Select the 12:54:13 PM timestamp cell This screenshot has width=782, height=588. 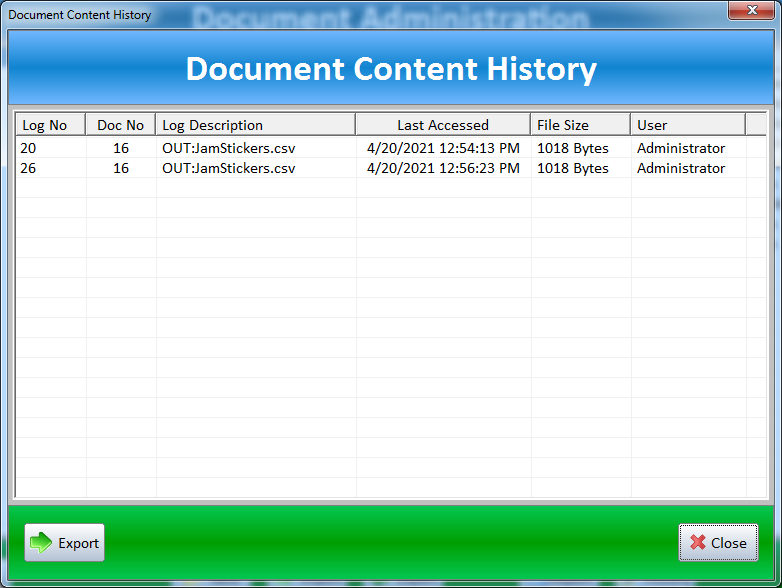[443, 148]
